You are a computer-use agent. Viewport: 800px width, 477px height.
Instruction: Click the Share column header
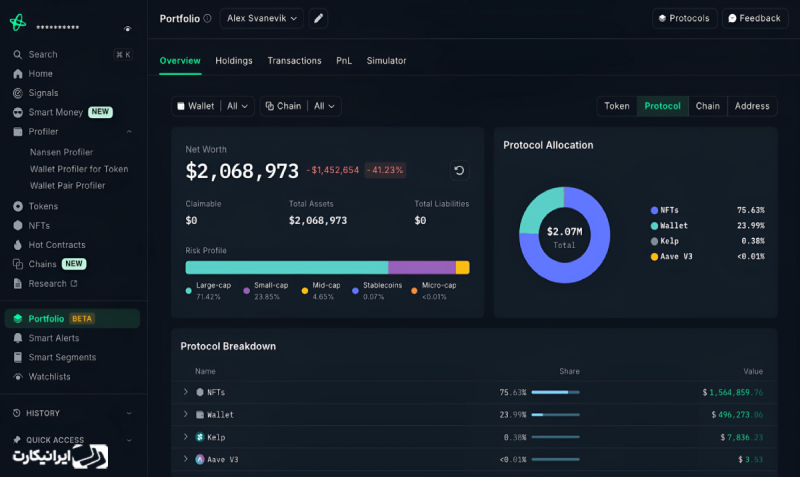pos(569,371)
